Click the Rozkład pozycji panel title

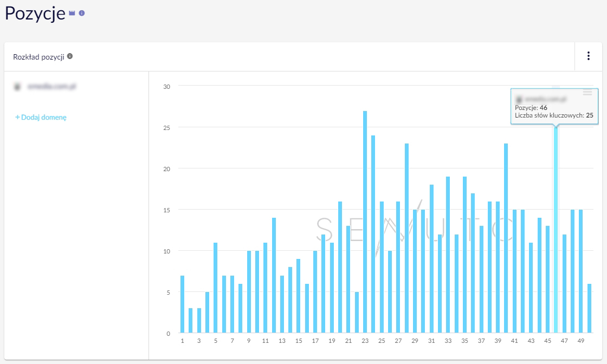(38, 56)
